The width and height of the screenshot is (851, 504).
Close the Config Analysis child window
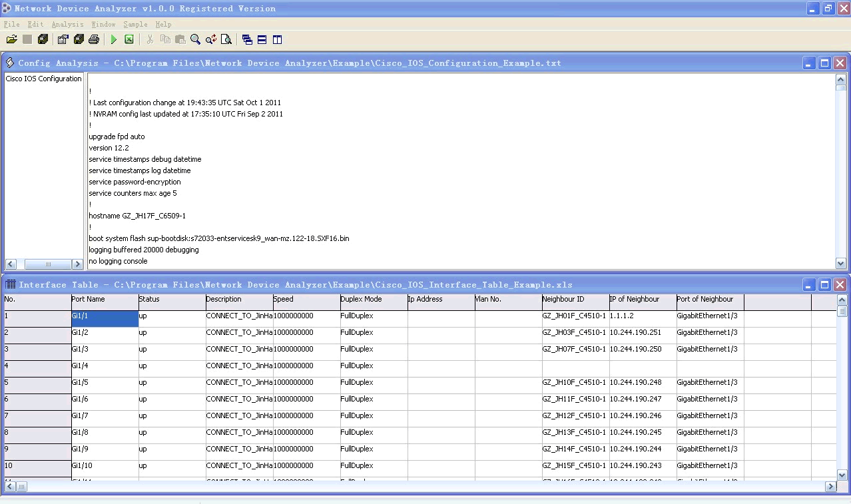tap(840, 63)
